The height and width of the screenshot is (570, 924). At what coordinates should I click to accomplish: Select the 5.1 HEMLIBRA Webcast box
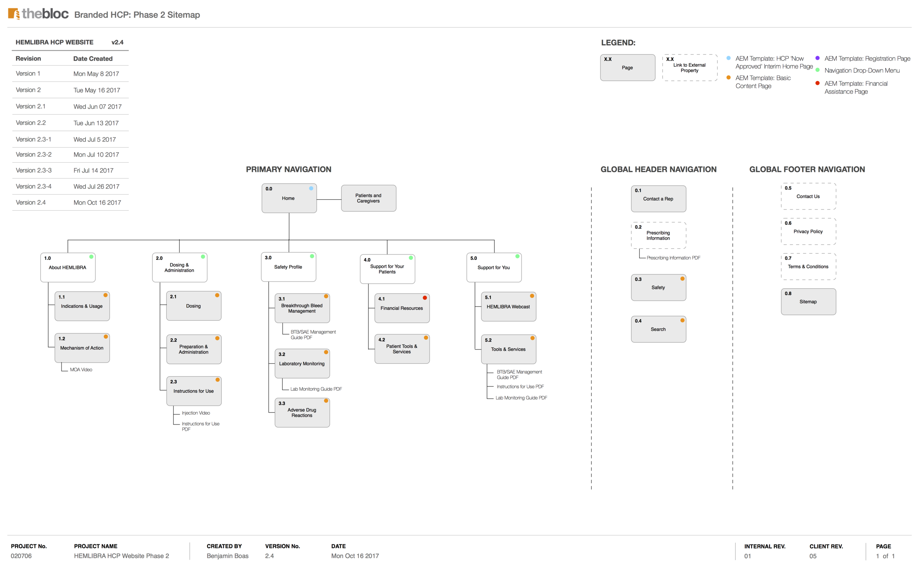pos(509,307)
